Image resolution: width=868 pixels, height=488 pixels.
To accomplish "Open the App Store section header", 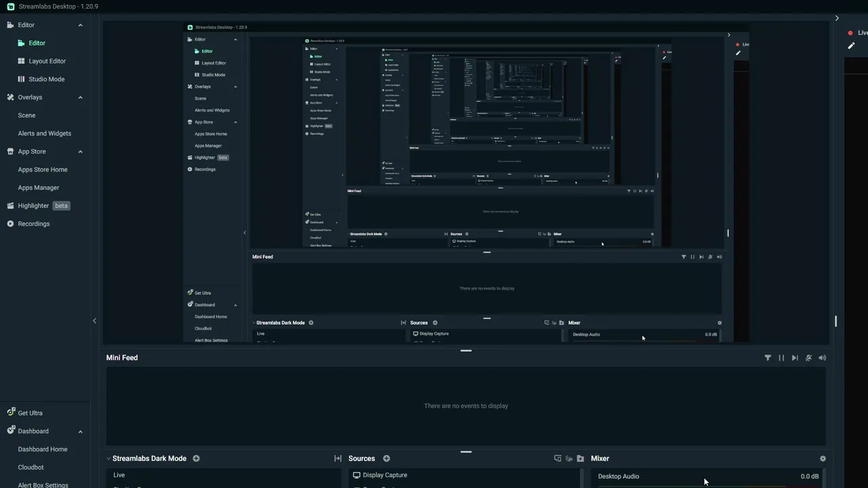I will pos(31,151).
